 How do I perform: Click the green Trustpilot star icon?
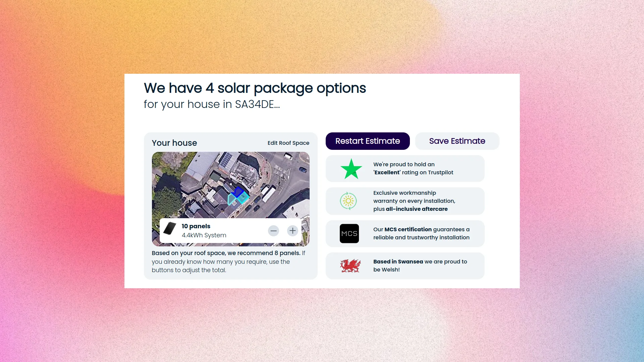(351, 169)
